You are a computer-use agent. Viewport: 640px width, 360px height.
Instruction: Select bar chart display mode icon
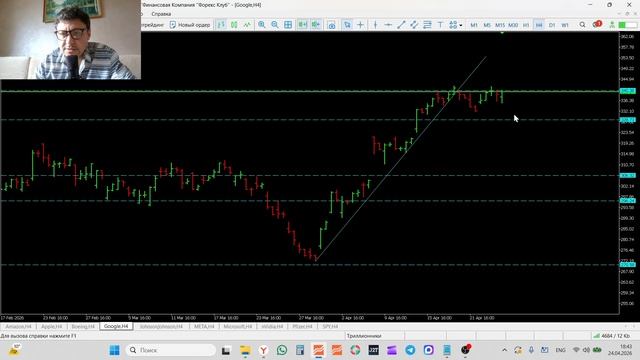pyautogui.click(x=221, y=25)
